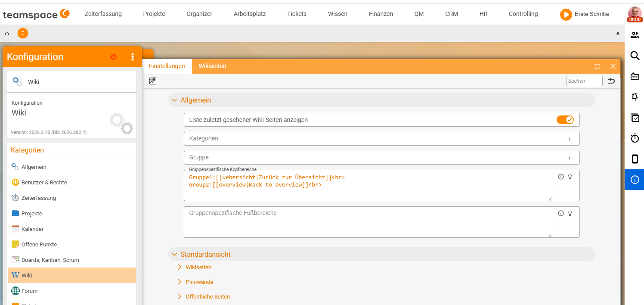Click info icon beside Gruppenspezifische Fußbereiche
Image resolution: width=644 pixels, height=305 pixels.
[561, 213]
